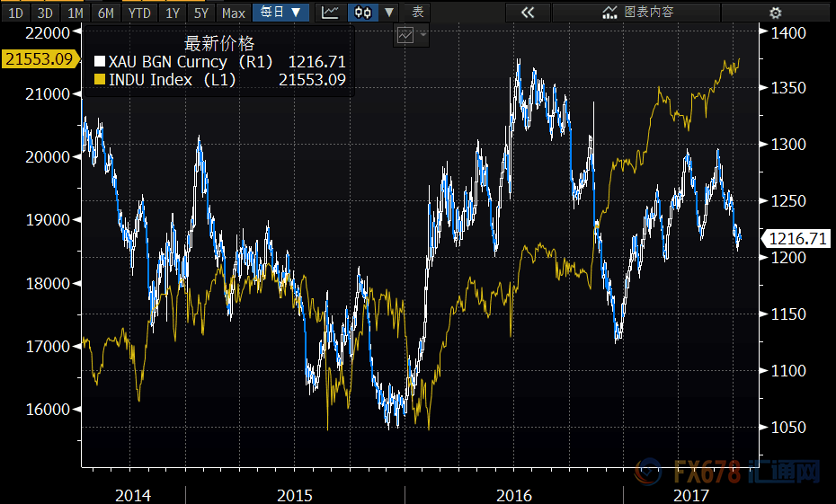Screen dimensions: 836x504
Task: Click the 1216.71 gold price label on the right axis
Action: click(x=795, y=239)
